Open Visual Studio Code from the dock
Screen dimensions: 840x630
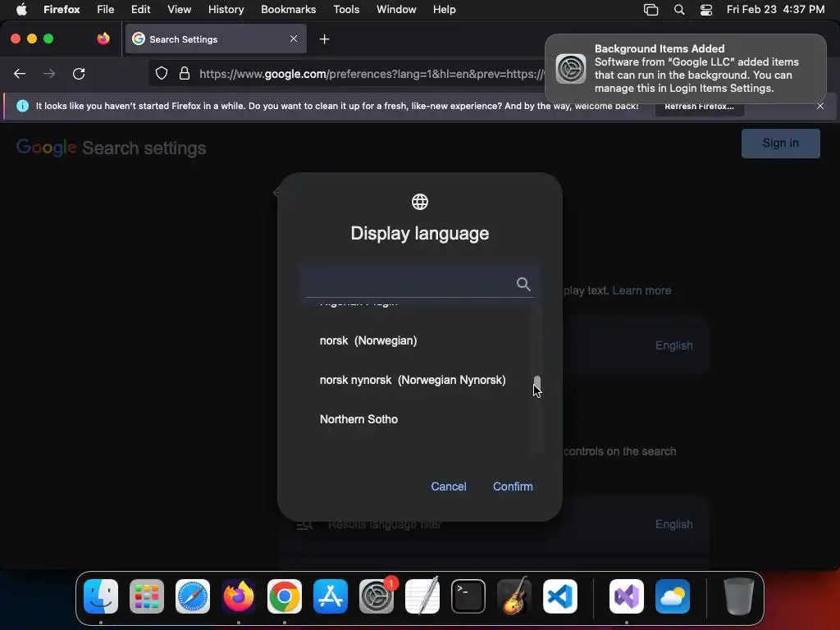559,596
